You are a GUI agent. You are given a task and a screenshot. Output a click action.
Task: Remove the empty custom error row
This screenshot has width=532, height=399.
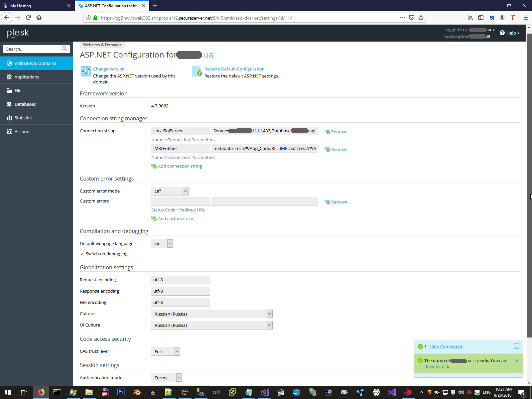coord(336,202)
